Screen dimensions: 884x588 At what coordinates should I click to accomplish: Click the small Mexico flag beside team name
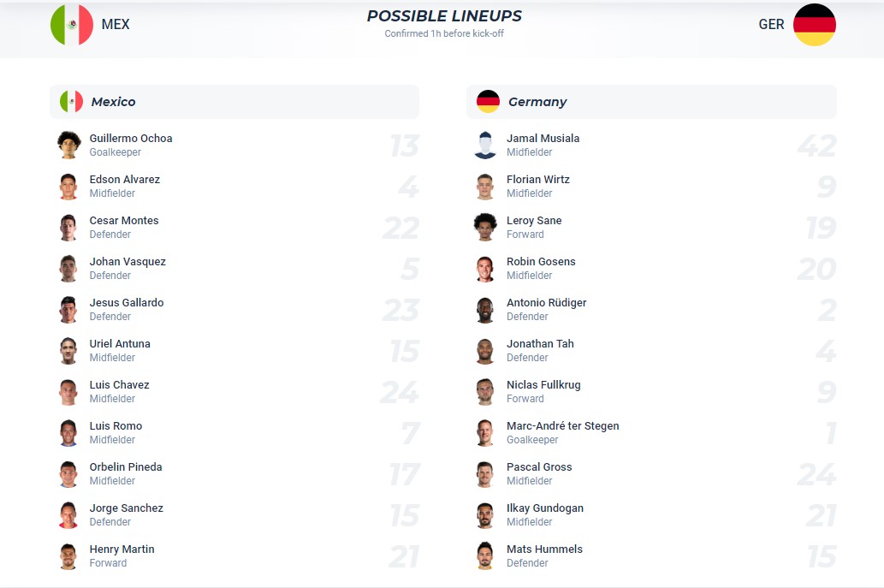pos(71,102)
